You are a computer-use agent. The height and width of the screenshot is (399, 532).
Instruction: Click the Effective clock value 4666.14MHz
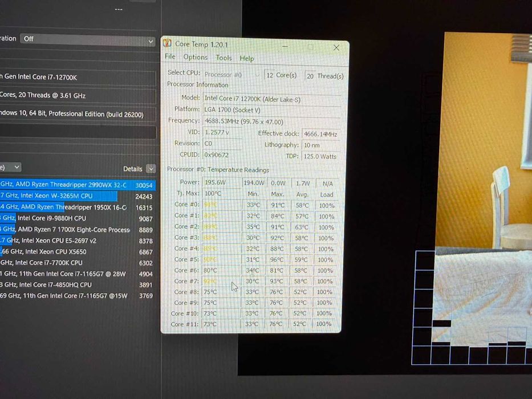[x=320, y=134]
